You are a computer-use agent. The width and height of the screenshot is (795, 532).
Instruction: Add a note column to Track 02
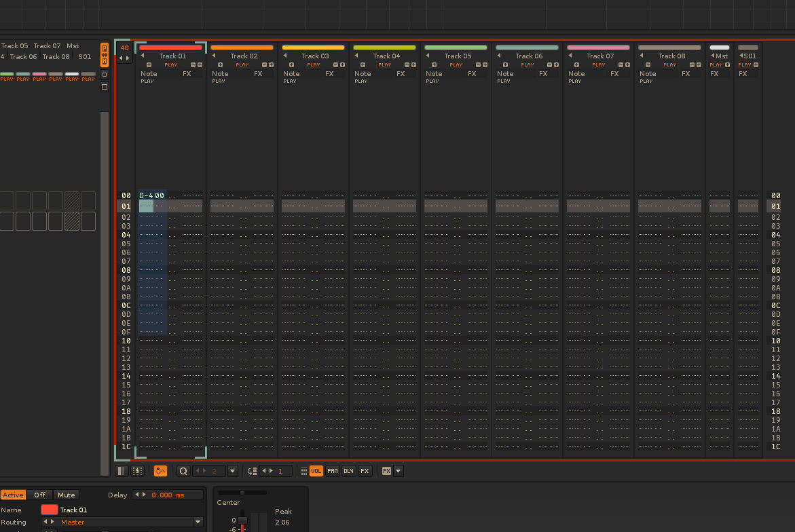[x=221, y=65]
